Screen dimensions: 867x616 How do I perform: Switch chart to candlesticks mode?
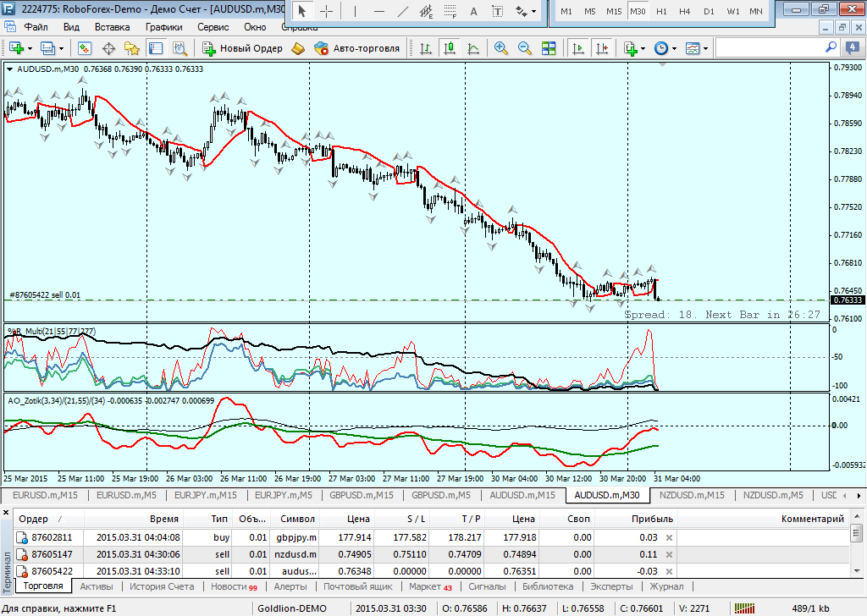pos(450,48)
